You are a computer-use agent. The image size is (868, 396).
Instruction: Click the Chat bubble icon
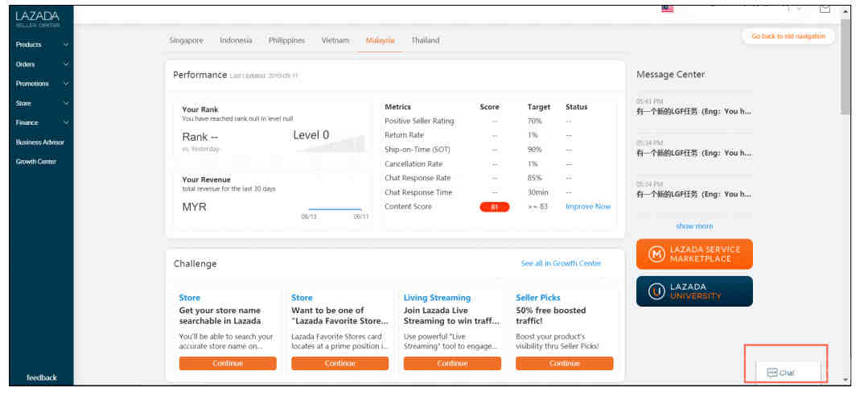point(772,373)
